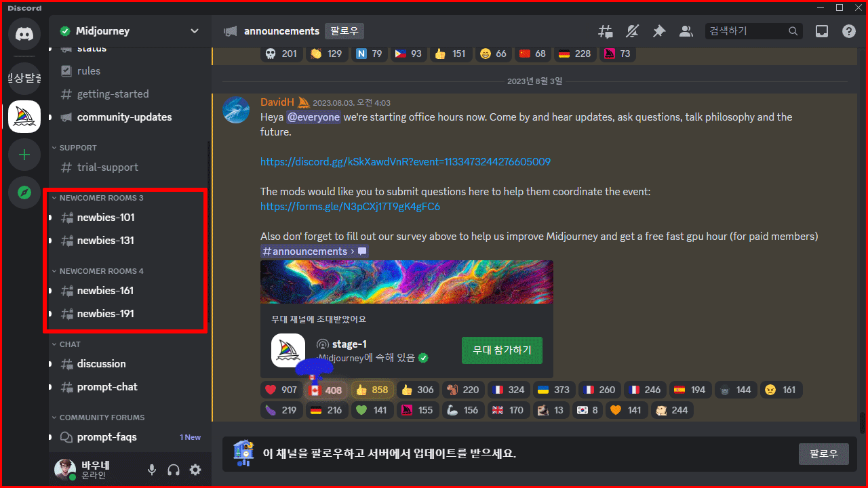This screenshot has height=488, width=868.
Task: Toggle the clapping hands 129 reaction
Action: click(326, 54)
